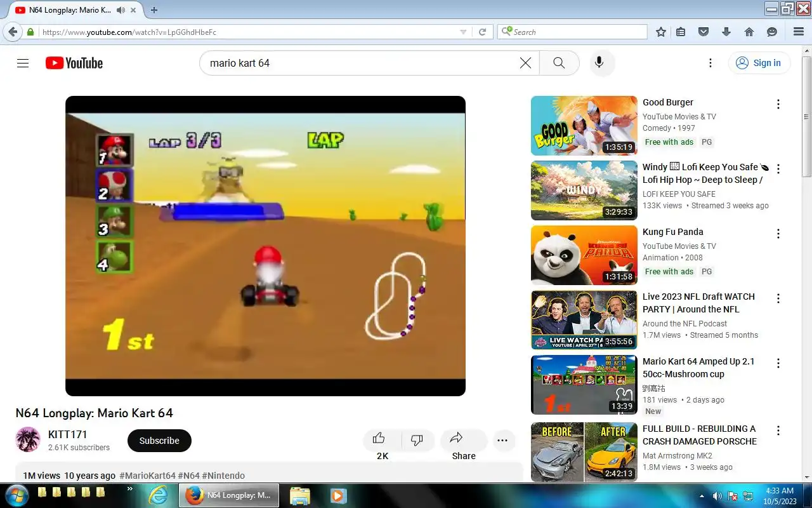Open Kung Fu Panda thumbnail
Screen dimensions: 812x508
point(584,255)
